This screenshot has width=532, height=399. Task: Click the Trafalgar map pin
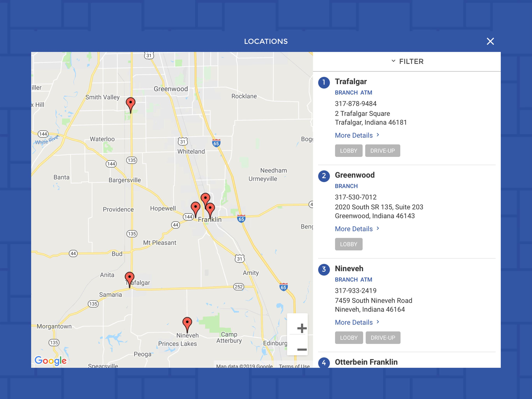(x=130, y=280)
